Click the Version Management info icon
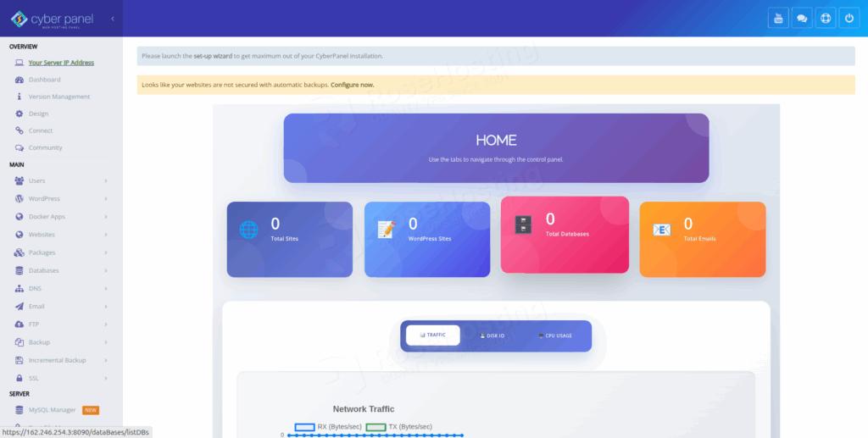This screenshot has width=868, height=438. click(x=19, y=97)
